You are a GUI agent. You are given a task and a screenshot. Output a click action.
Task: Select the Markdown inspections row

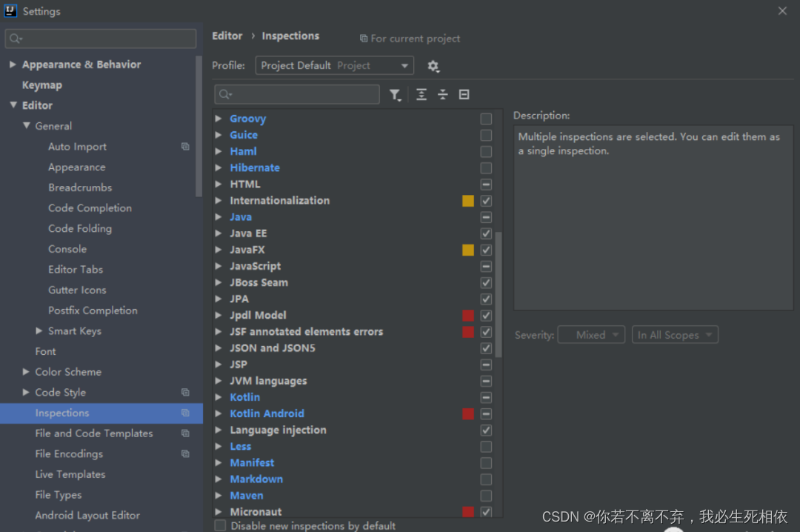point(353,479)
